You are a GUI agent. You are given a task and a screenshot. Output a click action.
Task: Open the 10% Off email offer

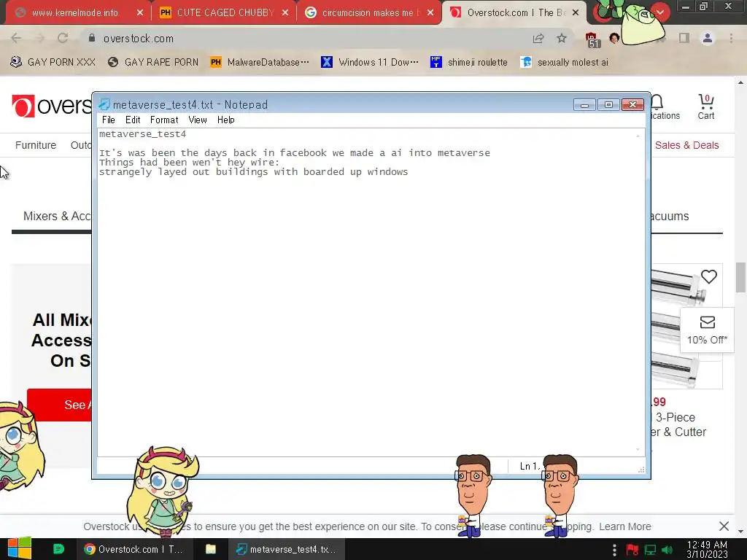[x=707, y=330]
